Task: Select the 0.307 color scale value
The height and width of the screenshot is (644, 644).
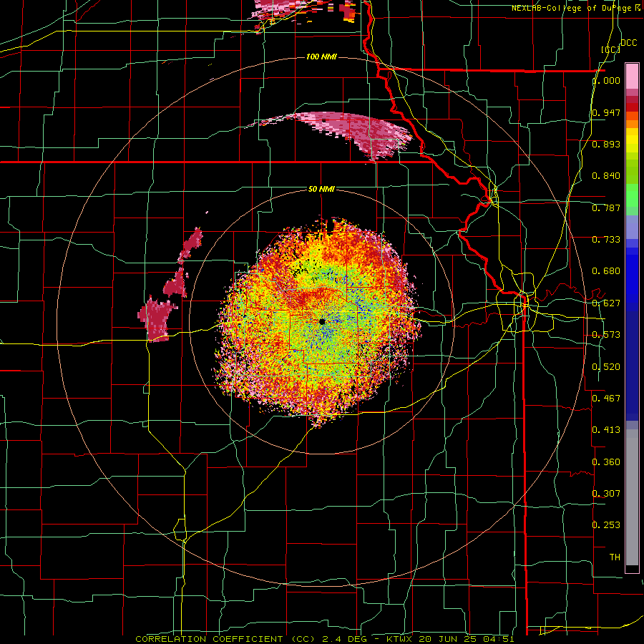Action: click(x=606, y=493)
